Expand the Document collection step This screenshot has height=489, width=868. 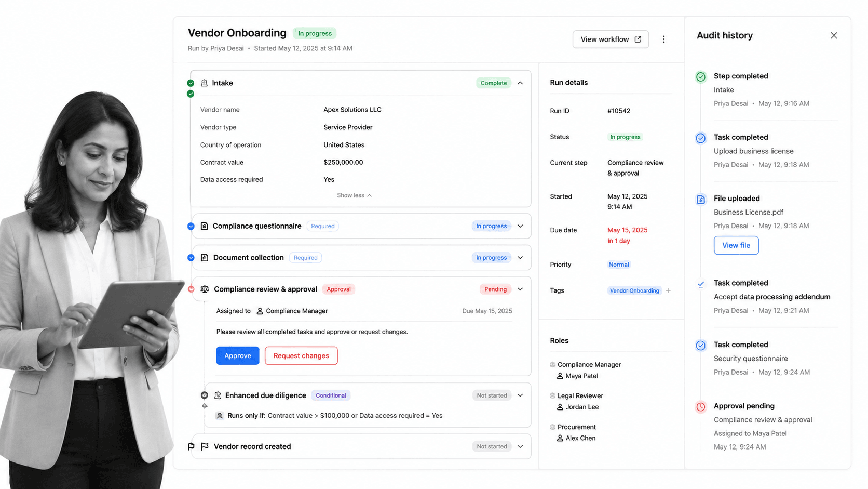[520, 258]
